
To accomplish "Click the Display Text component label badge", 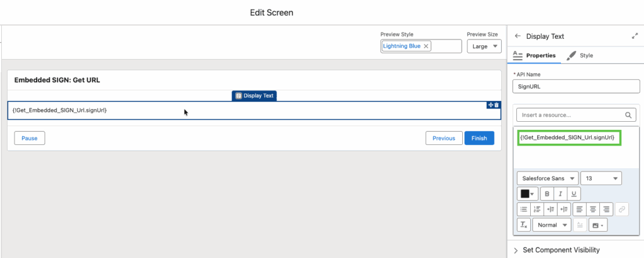I will 254,95.
